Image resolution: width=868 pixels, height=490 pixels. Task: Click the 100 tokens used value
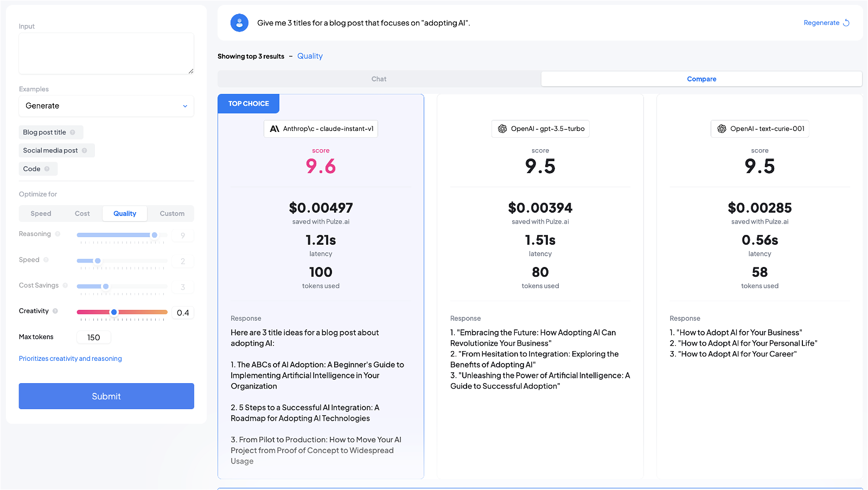[321, 272]
